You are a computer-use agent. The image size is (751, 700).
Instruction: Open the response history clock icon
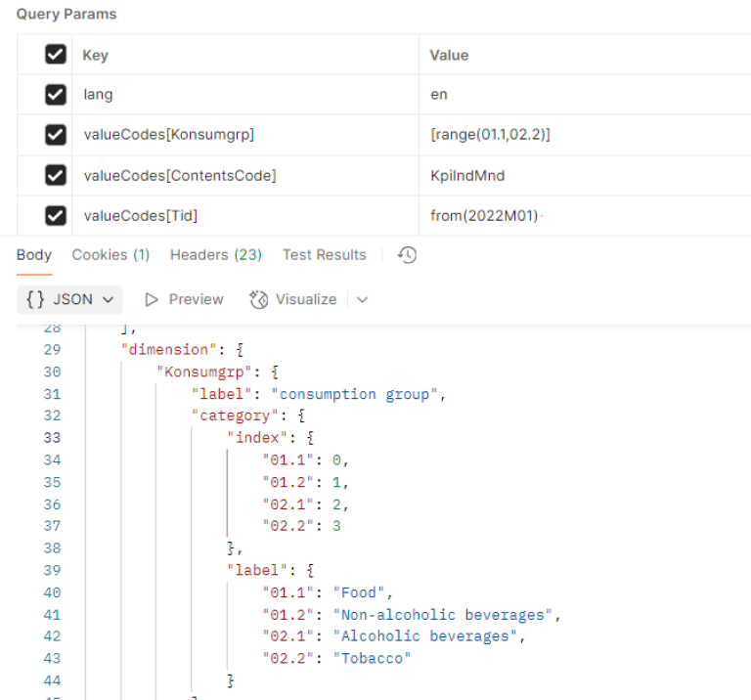tap(408, 255)
